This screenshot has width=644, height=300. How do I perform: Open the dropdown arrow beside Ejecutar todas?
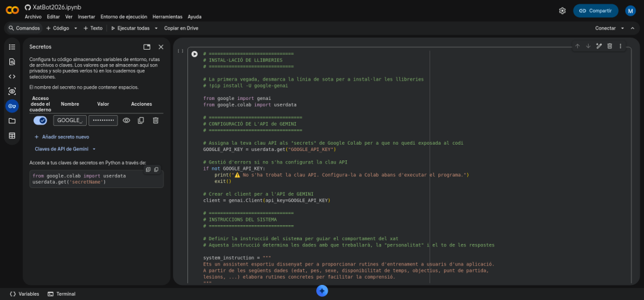click(155, 28)
